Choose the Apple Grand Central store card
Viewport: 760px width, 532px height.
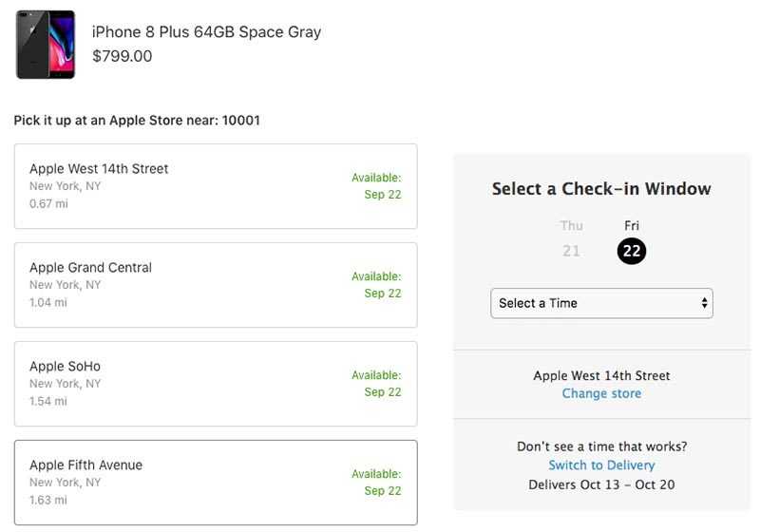[x=215, y=285]
